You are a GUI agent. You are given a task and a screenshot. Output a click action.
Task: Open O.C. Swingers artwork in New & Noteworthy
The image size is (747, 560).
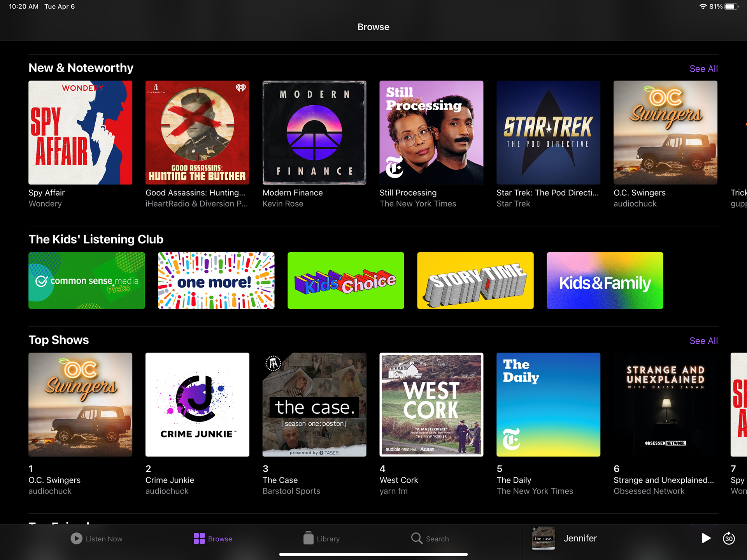665,132
